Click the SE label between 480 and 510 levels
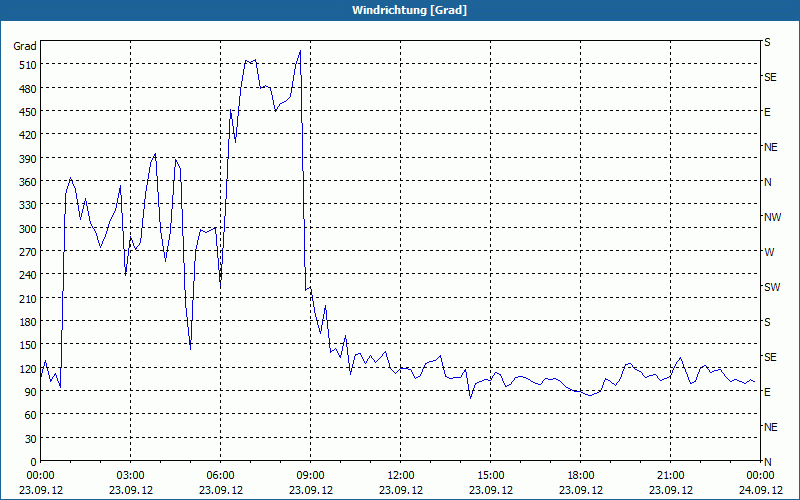The height and width of the screenshot is (500, 800). (770, 77)
